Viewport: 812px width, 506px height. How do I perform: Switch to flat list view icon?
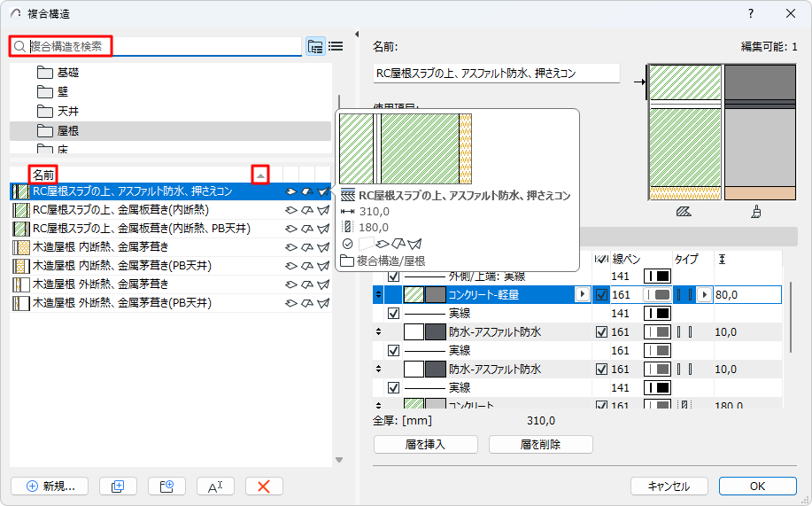point(336,47)
